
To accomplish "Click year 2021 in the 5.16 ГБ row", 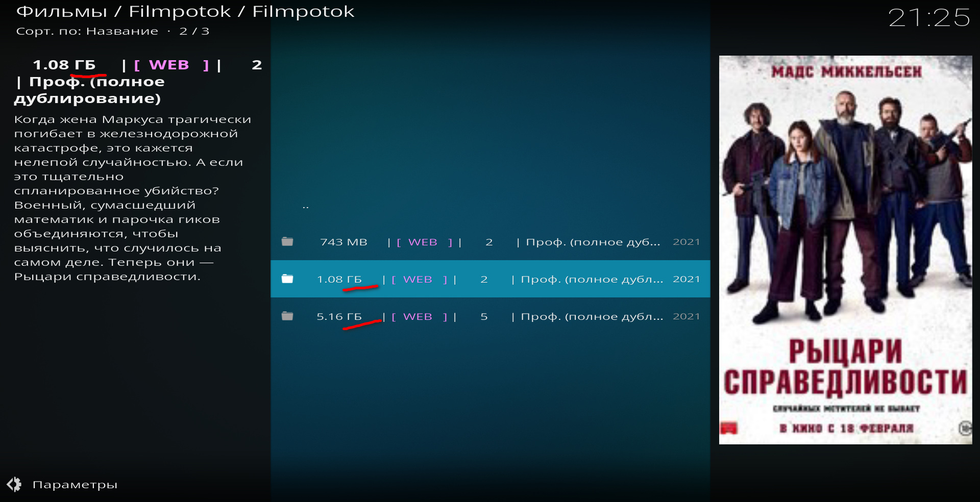I will coord(686,316).
